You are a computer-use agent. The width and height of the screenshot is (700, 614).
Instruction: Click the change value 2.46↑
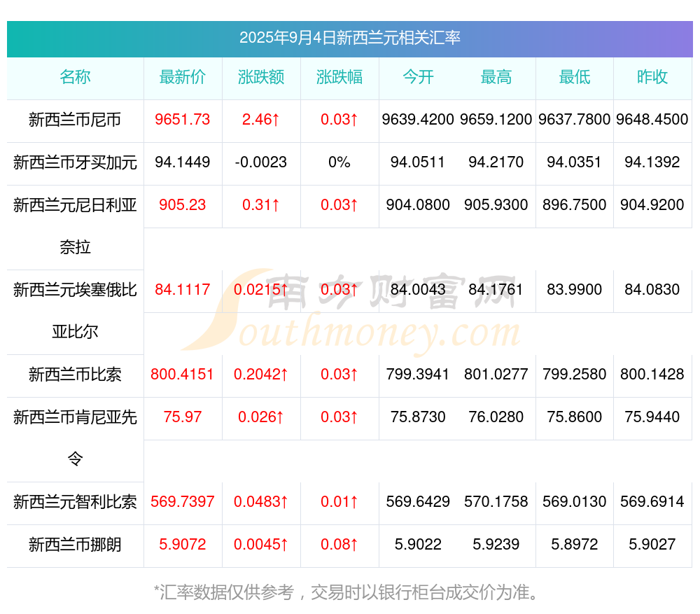point(261,120)
